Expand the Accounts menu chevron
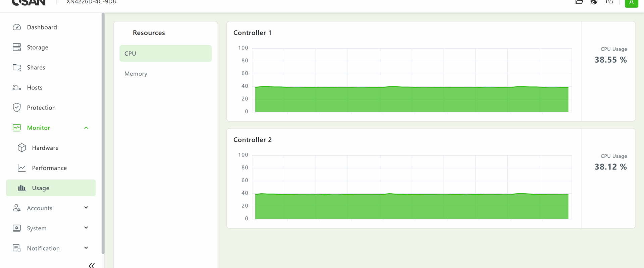The image size is (644, 268). click(86, 208)
